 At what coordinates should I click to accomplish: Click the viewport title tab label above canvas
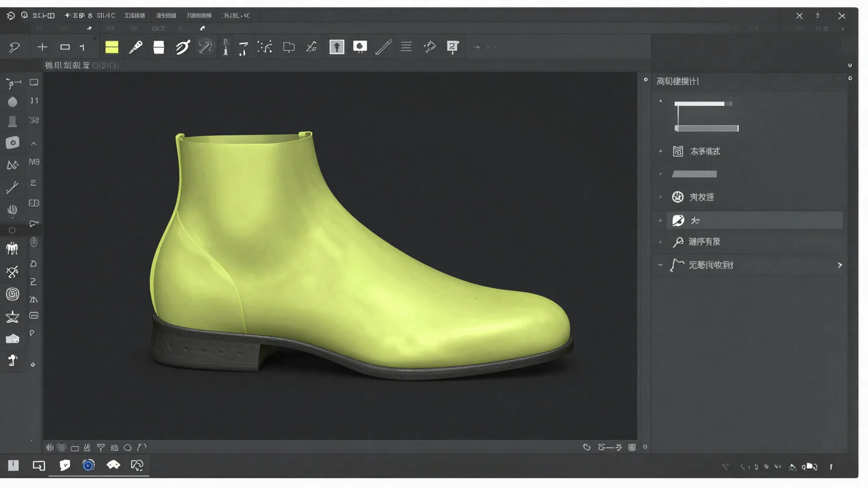[x=82, y=65]
